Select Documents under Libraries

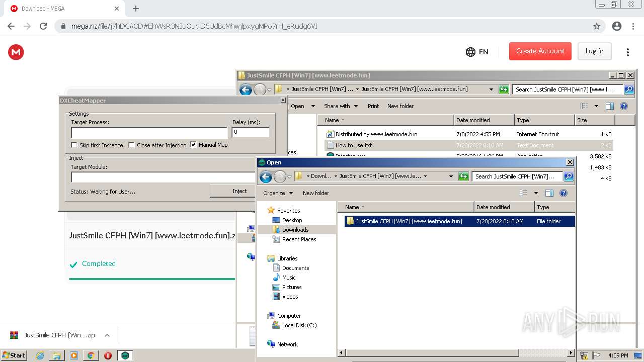(295, 268)
